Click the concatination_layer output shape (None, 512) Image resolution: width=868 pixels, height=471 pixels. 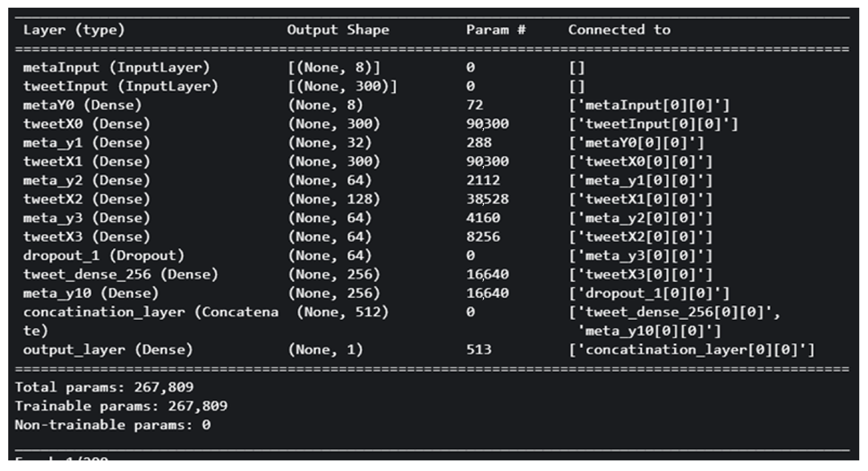click(x=342, y=312)
